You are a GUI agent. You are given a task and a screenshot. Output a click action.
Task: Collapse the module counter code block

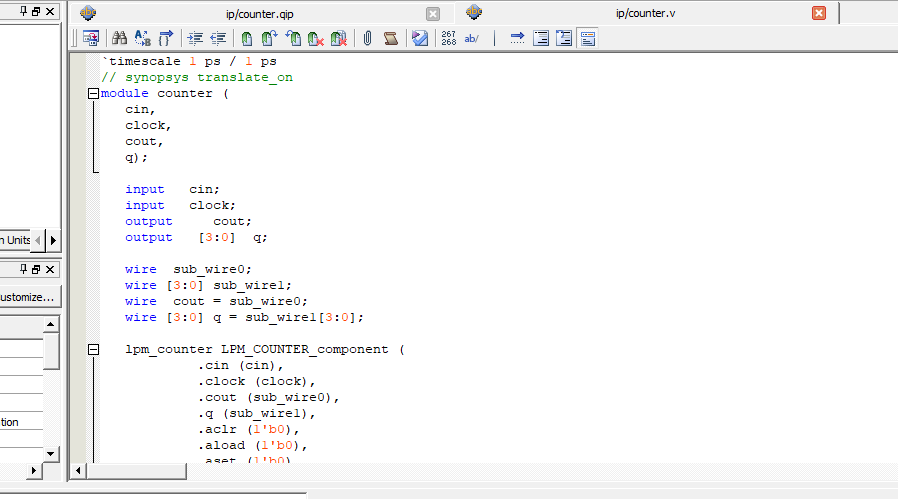[x=93, y=93]
